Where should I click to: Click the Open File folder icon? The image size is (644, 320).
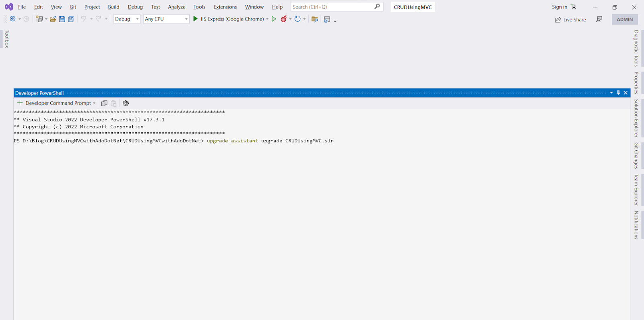click(x=53, y=19)
